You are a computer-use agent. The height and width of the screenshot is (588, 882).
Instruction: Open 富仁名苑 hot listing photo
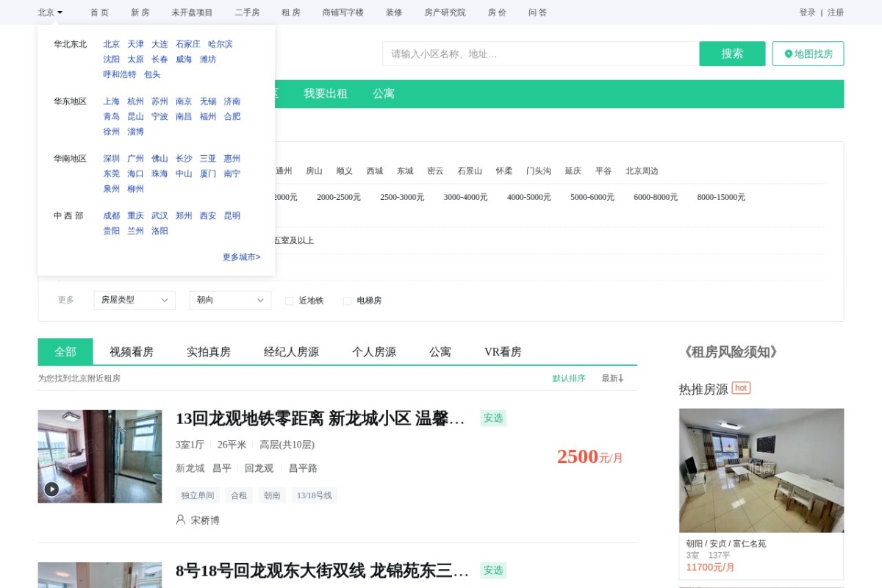click(761, 470)
